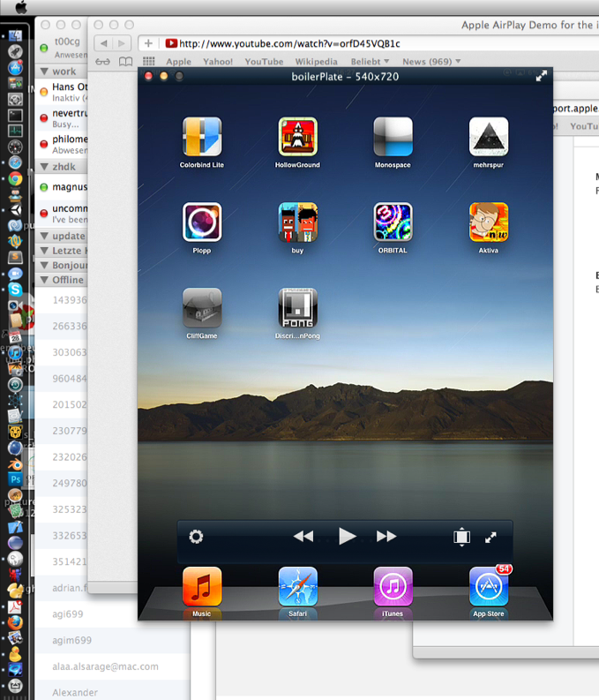This screenshot has height=700, width=599.
Task: Launch the Discri...nPong app
Action: pyautogui.click(x=297, y=307)
